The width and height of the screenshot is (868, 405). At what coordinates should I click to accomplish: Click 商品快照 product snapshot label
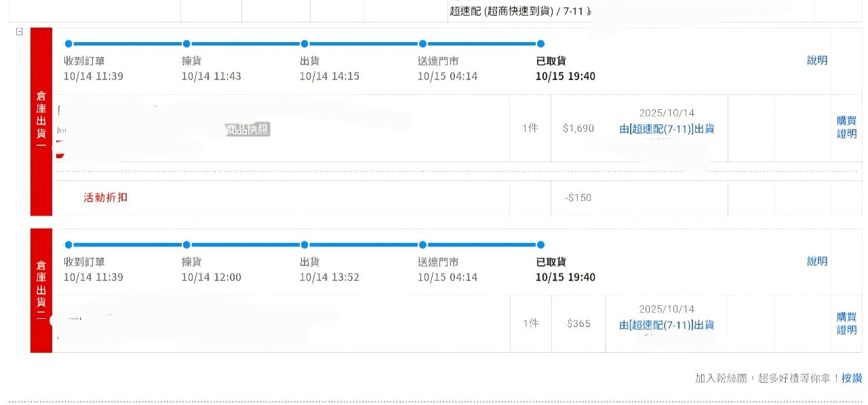tap(248, 129)
